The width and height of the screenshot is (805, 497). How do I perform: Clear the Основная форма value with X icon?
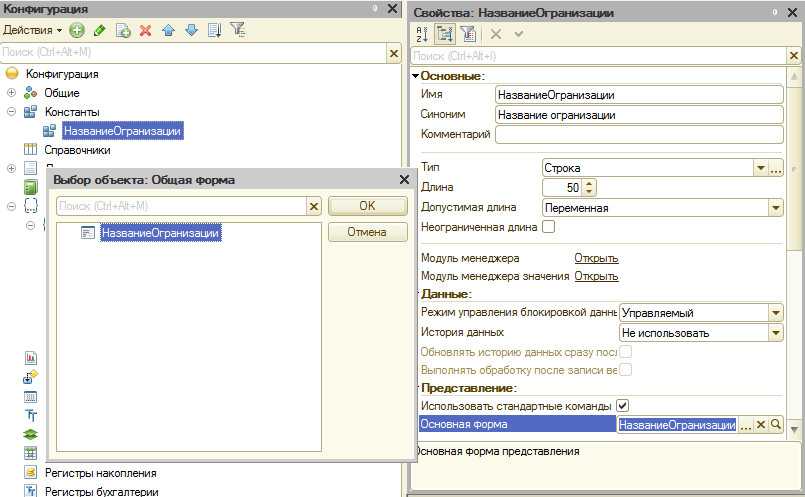(x=761, y=425)
